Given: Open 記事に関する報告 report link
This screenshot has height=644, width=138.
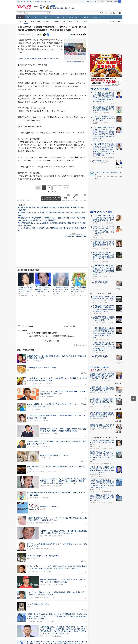Looking at the screenshot, I should [24, 200].
